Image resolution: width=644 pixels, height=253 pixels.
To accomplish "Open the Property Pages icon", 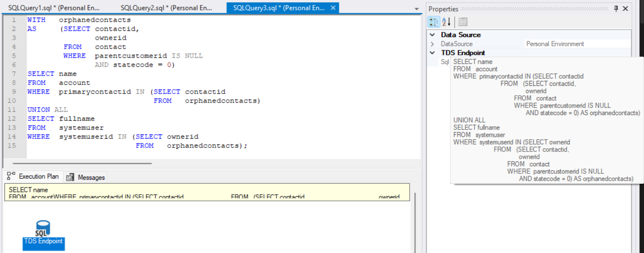I will click(463, 22).
